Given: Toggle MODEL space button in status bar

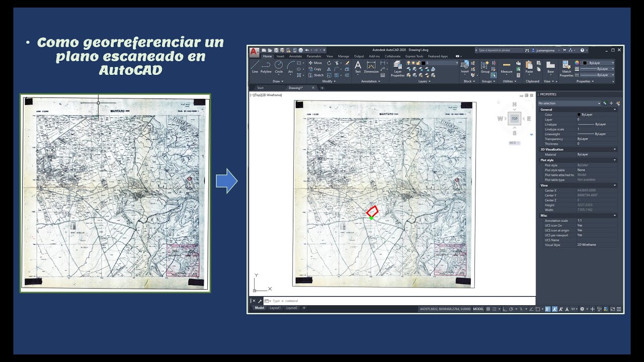Looking at the screenshot, I should 478,309.
